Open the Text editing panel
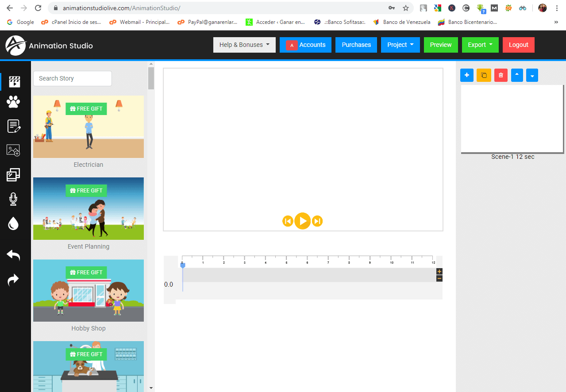 pyautogui.click(x=13, y=126)
